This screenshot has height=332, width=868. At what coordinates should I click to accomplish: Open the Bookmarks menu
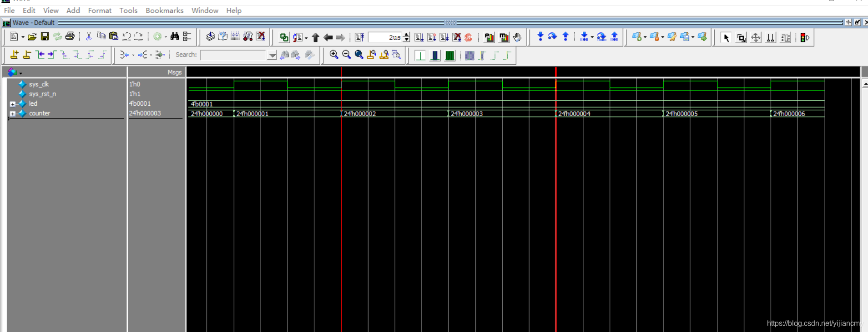coord(164,10)
